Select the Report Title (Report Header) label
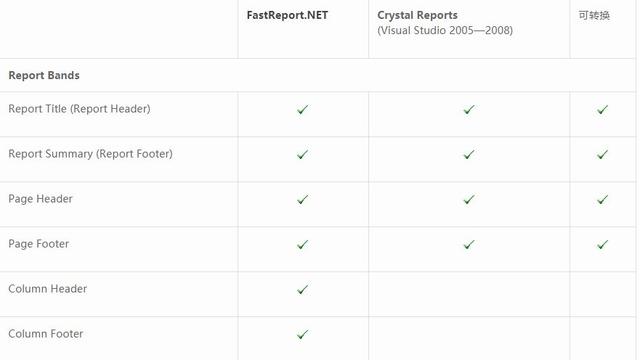Screen dimensions: 640x360 (x=80, y=109)
